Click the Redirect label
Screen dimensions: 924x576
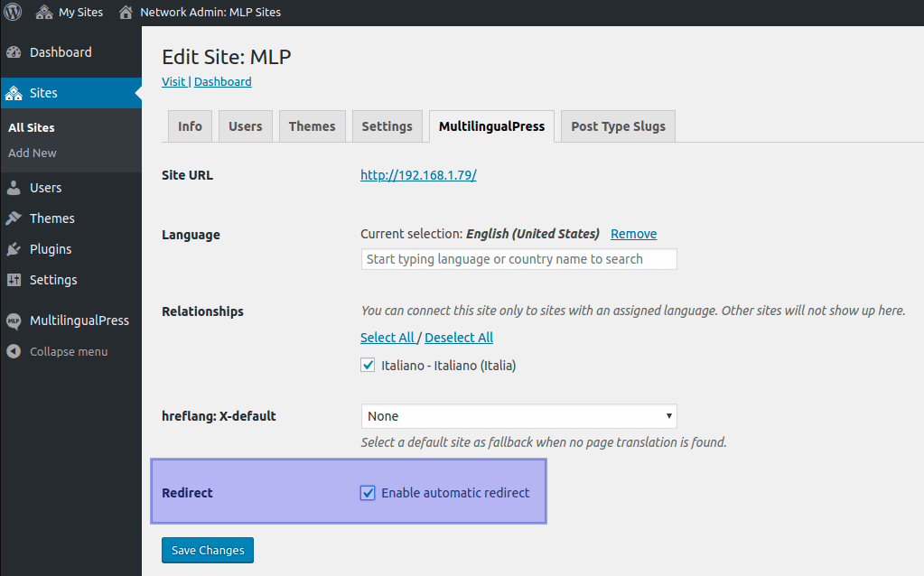point(187,493)
